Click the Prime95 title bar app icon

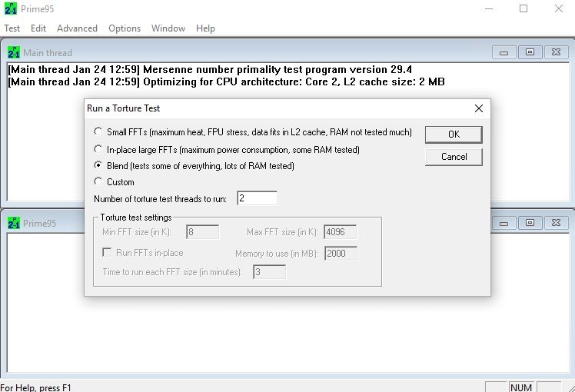pos(11,8)
